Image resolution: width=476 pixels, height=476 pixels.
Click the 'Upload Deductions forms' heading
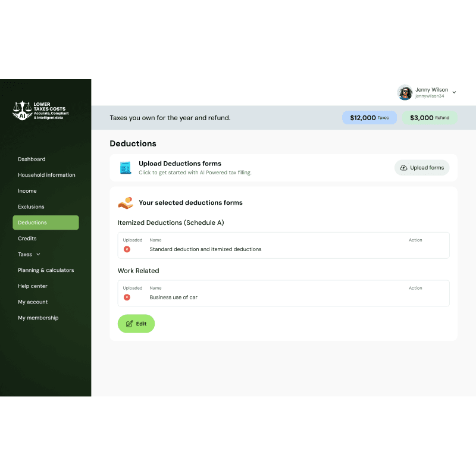pyautogui.click(x=180, y=164)
